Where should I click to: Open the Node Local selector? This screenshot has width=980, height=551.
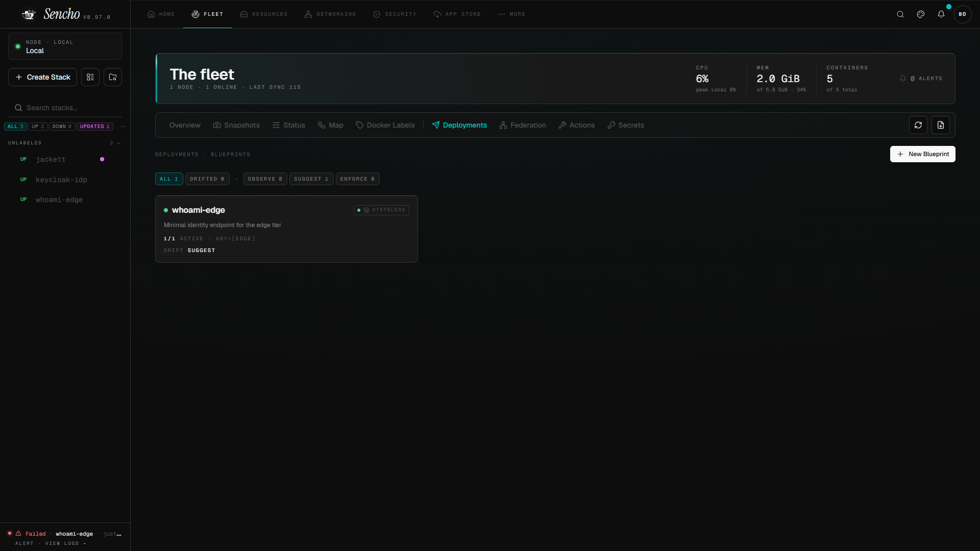[65, 46]
